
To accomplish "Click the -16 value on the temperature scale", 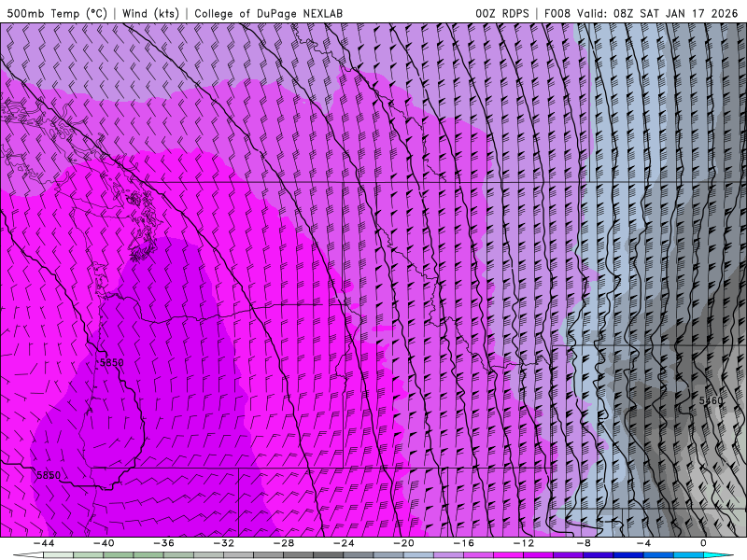I will pyautogui.click(x=464, y=543).
